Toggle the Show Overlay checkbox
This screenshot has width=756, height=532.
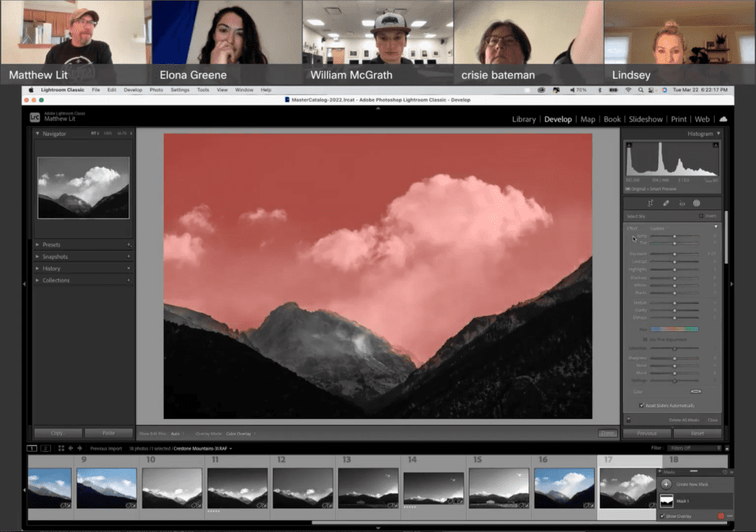pyautogui.click(x=662, y=516)
